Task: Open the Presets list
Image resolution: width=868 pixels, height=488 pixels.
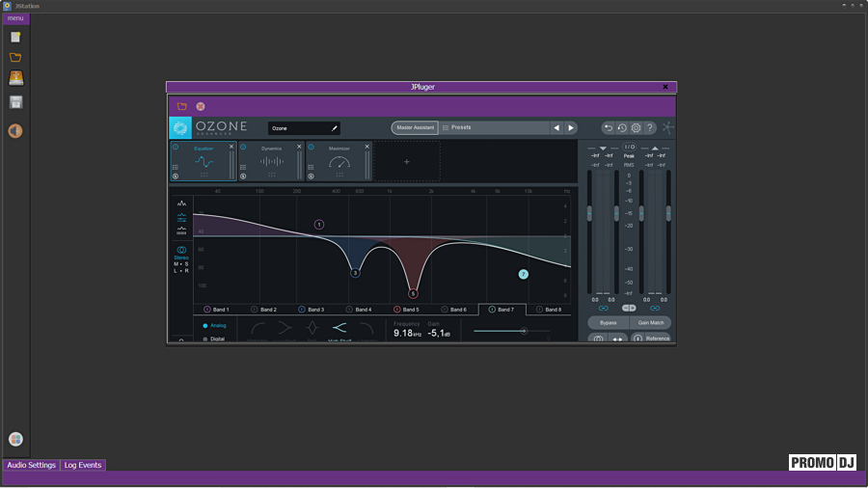Action: pos(495,128)
